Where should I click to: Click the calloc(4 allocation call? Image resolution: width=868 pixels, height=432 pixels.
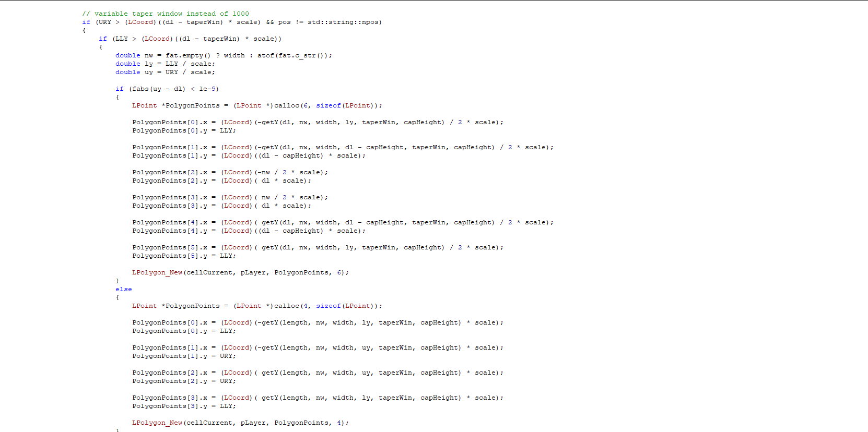[288, 306]
